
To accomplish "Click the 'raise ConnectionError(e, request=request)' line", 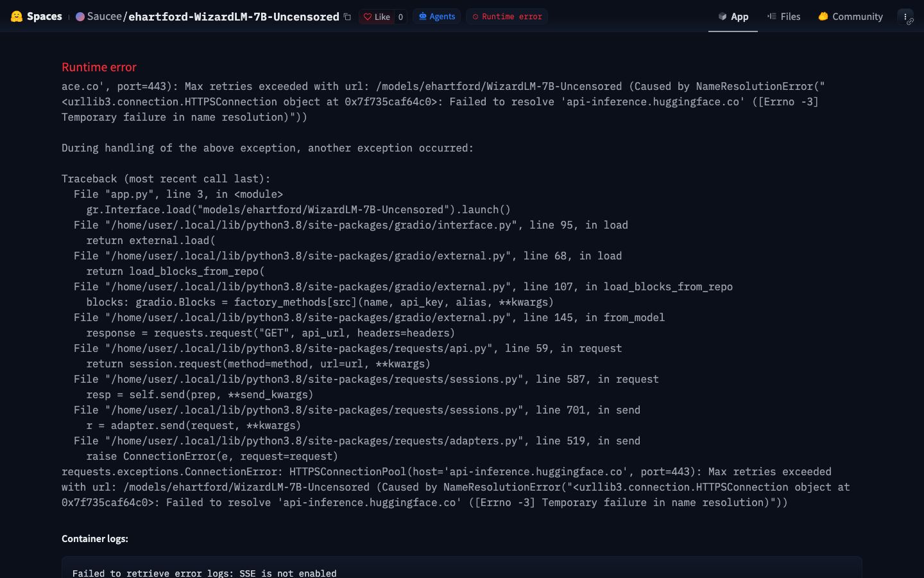I will click(212, 456).
